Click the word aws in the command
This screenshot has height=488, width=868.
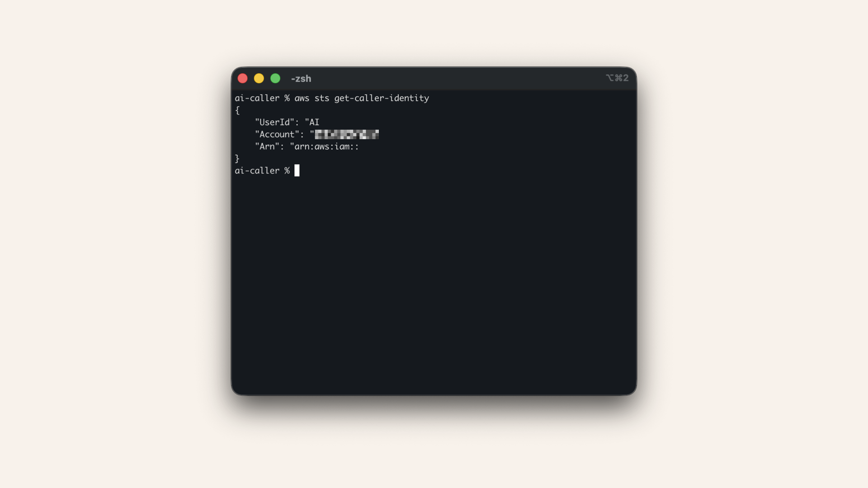[302, 98]
